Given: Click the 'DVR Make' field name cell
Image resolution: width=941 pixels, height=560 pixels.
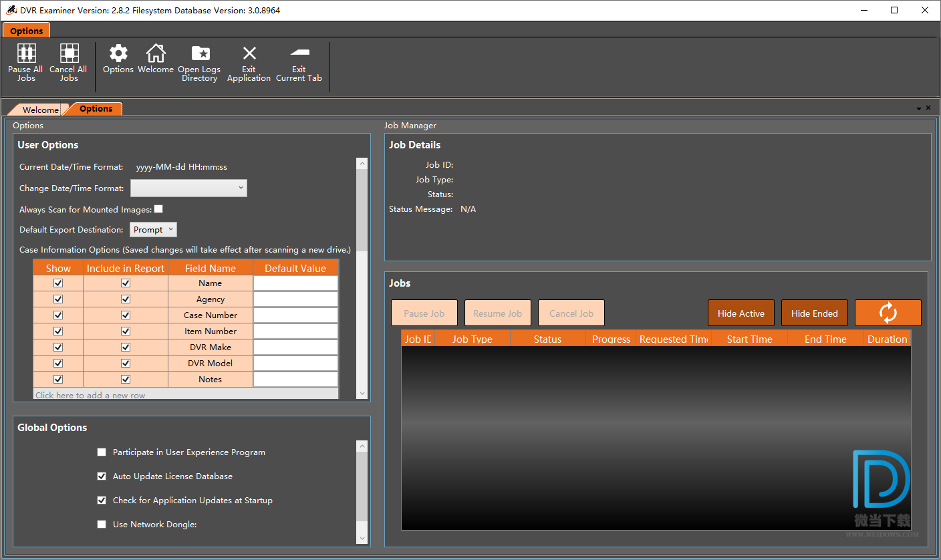Looking at the screenshot, I should 211,347.
